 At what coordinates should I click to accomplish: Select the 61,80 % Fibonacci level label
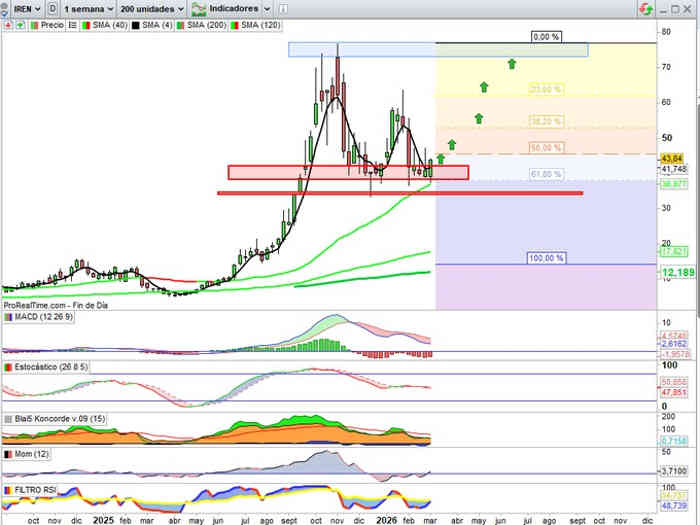[547, 175]
